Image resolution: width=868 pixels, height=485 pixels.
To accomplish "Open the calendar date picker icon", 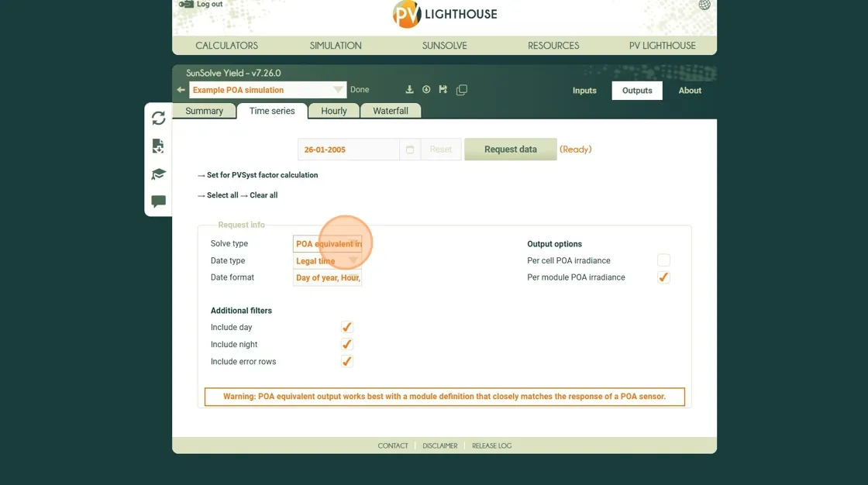I will click(x=410, y=150).
